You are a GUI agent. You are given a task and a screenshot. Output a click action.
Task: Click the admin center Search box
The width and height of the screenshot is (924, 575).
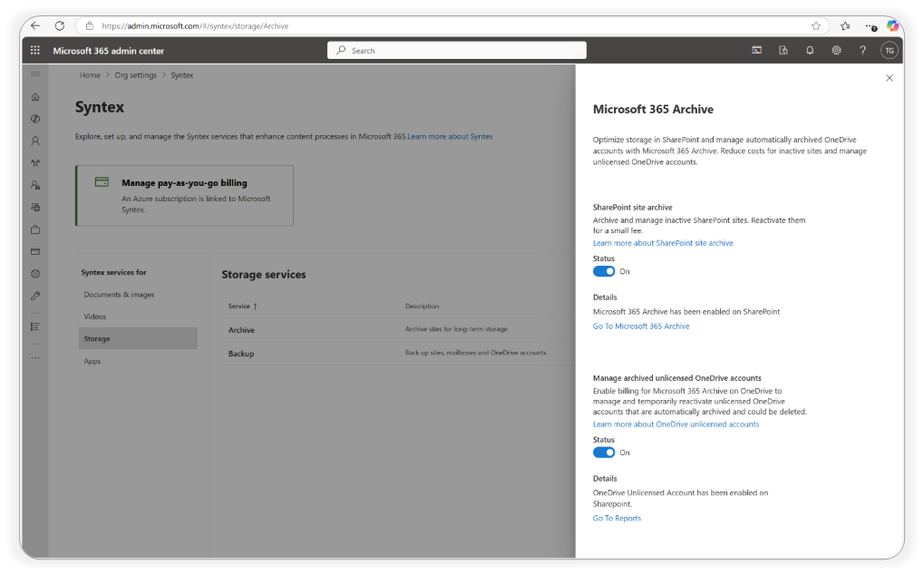pyautogui.click(x=457, y=51)
